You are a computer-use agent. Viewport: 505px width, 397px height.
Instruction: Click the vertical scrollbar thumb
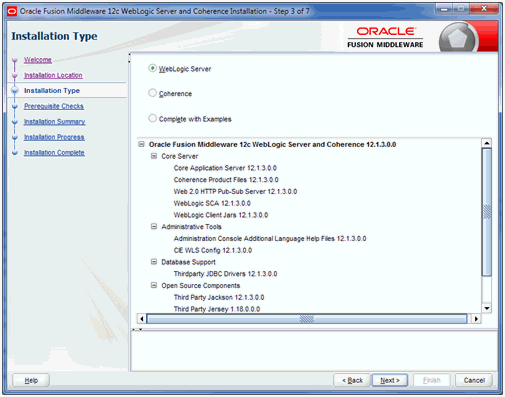click(x=487, y=212)
